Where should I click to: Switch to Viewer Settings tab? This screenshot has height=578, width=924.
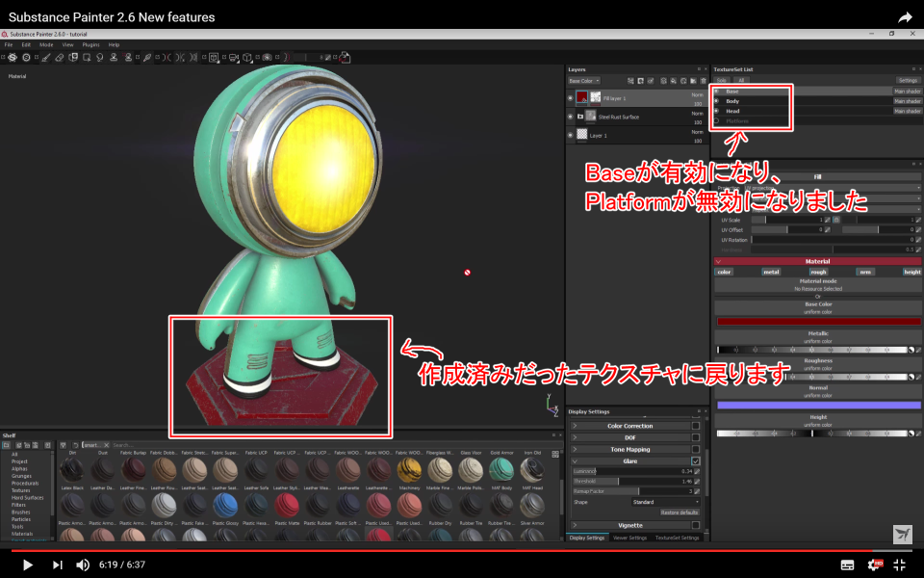coord(629,538)
